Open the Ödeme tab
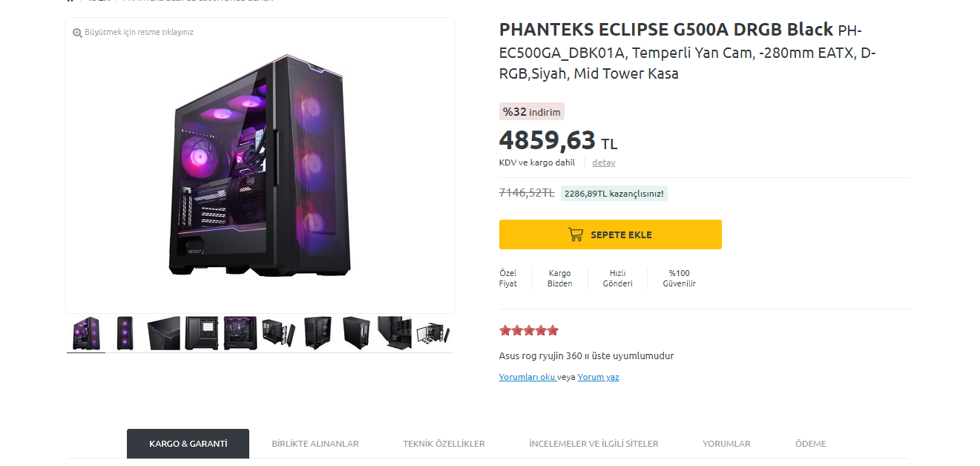 click(x=810, y=444)
